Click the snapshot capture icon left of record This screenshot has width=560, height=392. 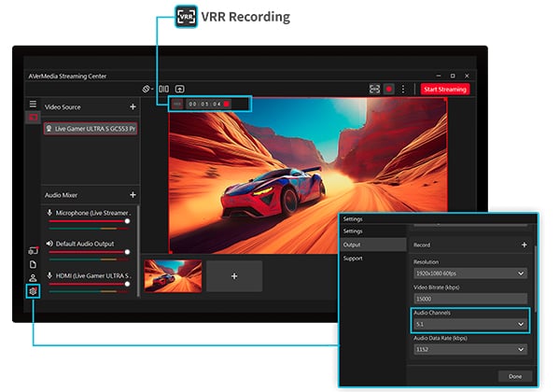pyautogui.click(x=374, y=89)
